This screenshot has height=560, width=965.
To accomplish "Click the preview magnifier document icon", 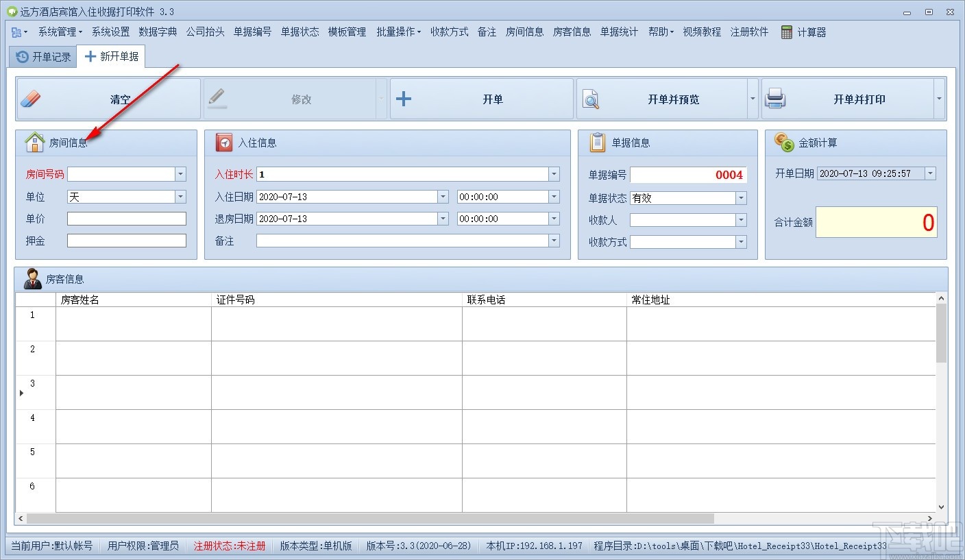I will click(x=591, y=99).
